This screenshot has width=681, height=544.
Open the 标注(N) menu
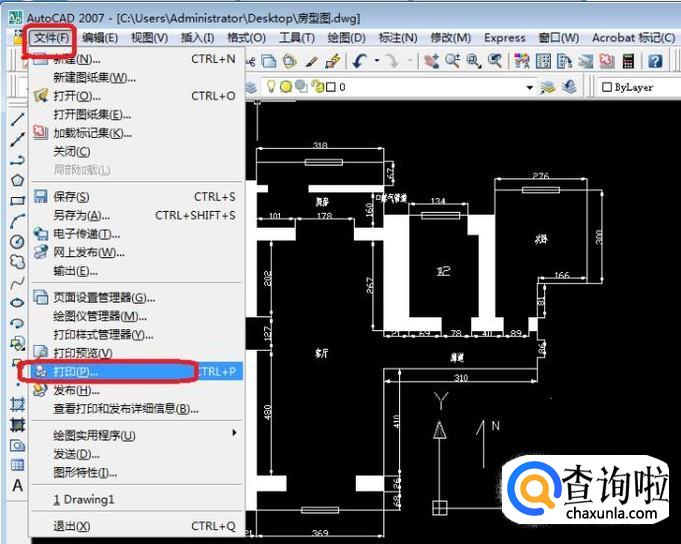click(398, 38)
